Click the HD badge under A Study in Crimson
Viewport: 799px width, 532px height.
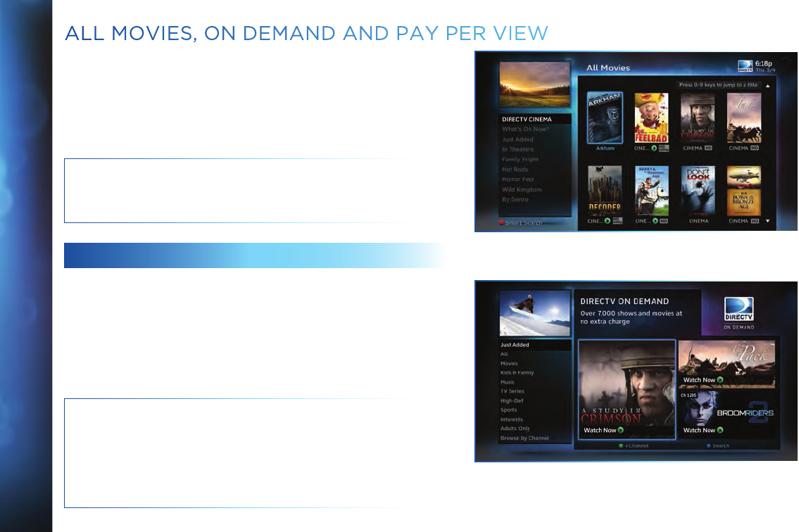point(708,148)
